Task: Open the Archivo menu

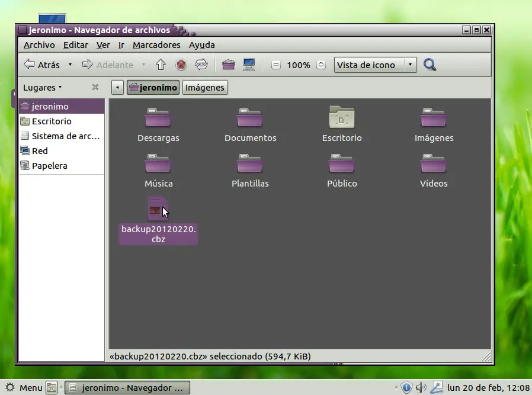Action: [x=39, y=45]
